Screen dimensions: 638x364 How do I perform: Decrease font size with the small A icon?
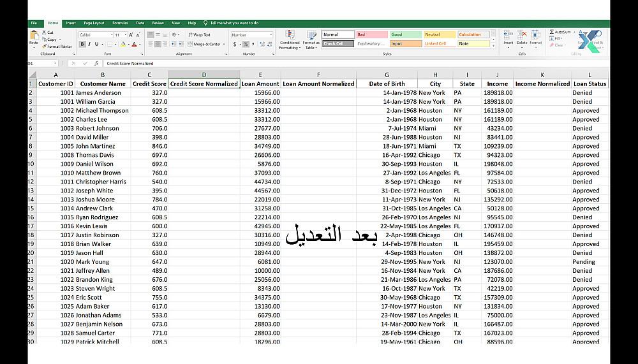click(x=138, y=35)
